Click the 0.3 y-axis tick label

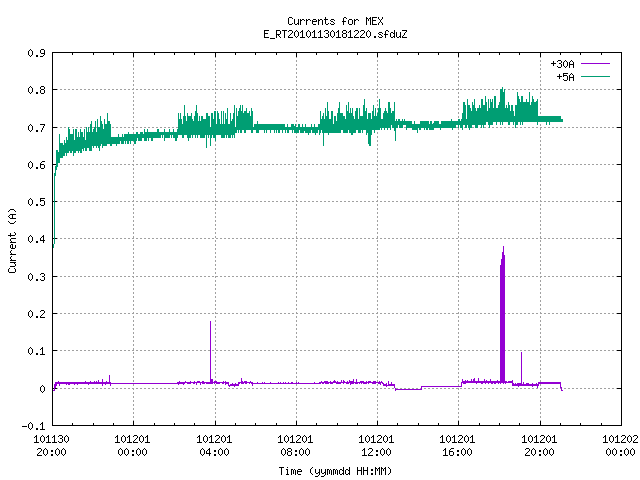[x=36, y=277]
